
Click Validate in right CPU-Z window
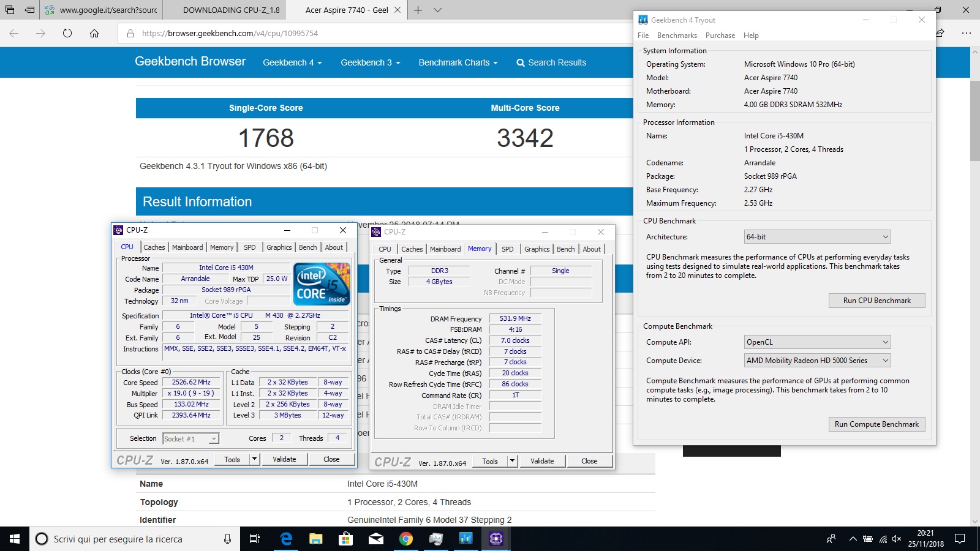(x=542, y=461)
